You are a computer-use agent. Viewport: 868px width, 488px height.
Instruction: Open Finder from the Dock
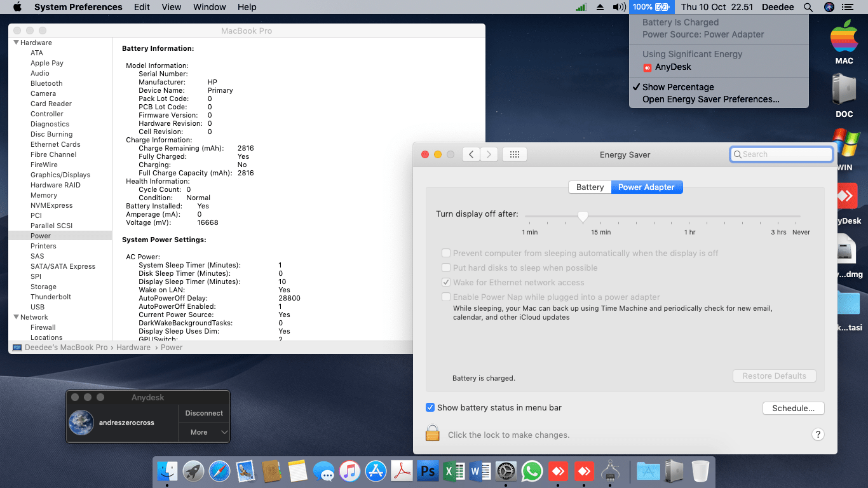(168, 471)
